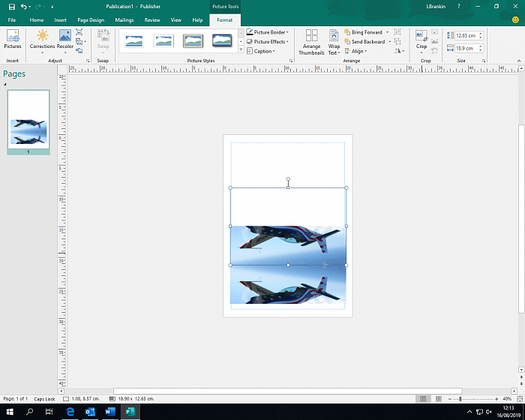Click Bring Forward in Arrange group
525x420 pixels.
[366, 32]
